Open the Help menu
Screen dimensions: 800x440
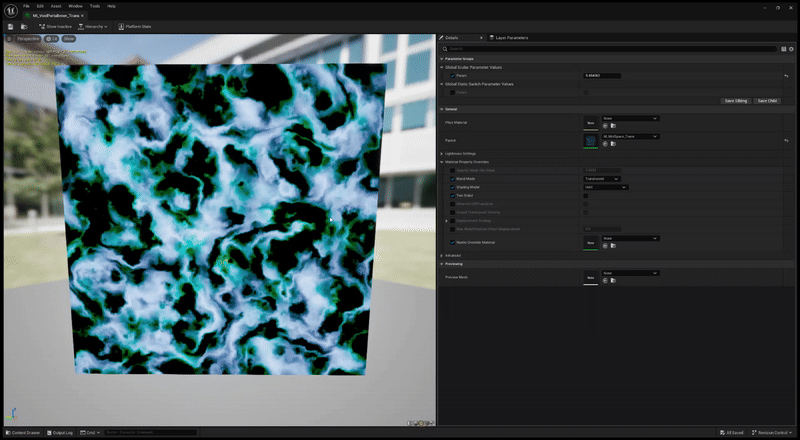[111, 6]
